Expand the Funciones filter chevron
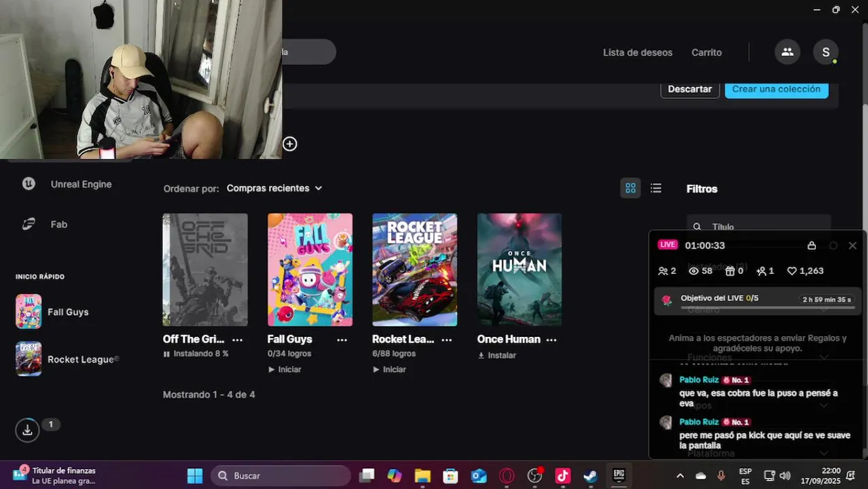The width and height of the screenshot is (868, 489). pos(824,357)
